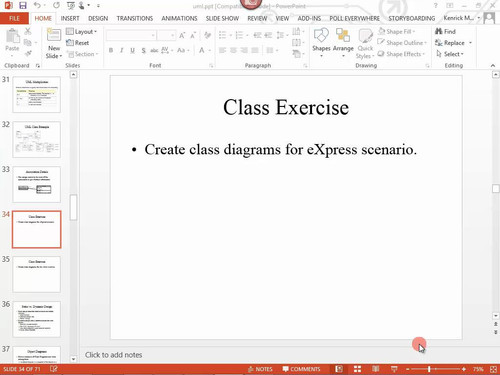Screen dimensions: 500x375
Task: Switch to the SLIDE SHOW tab
Action: point(222,18)
